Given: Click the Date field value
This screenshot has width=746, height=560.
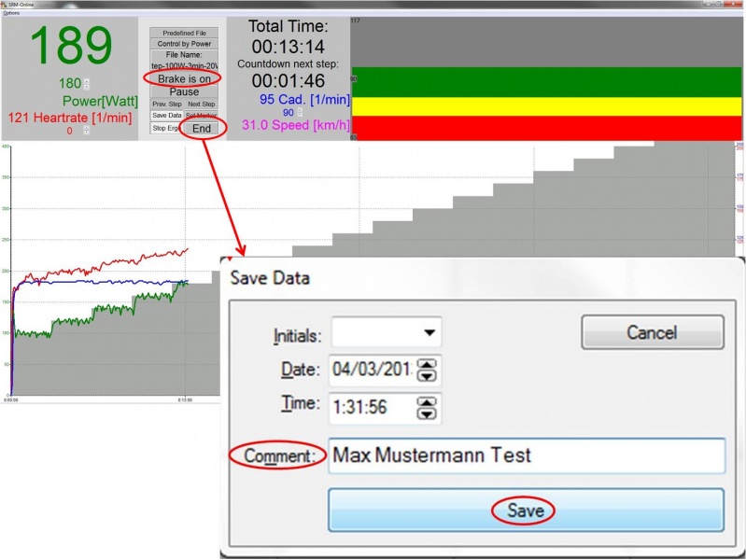Looking at the screenshot, I should (x=372, y=371).
